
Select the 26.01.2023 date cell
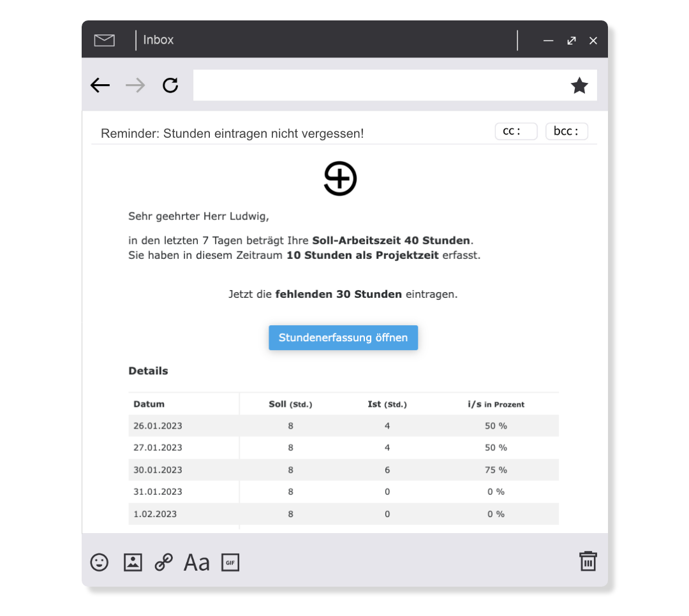point(158,426)
